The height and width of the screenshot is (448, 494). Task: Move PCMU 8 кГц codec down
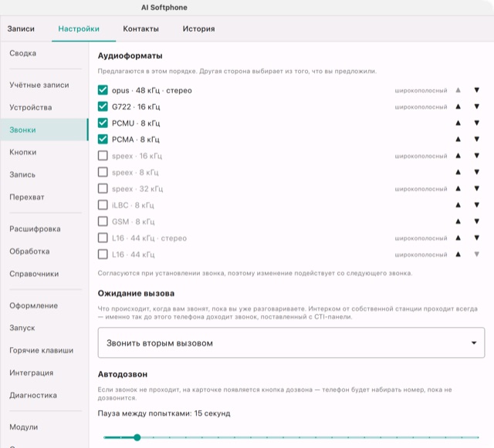477,123
